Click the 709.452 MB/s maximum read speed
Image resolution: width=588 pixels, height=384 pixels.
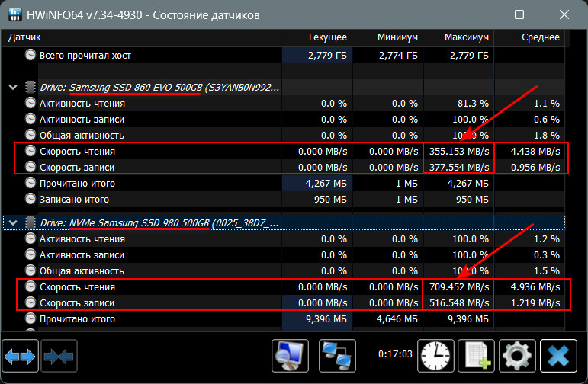coord(459,287)
